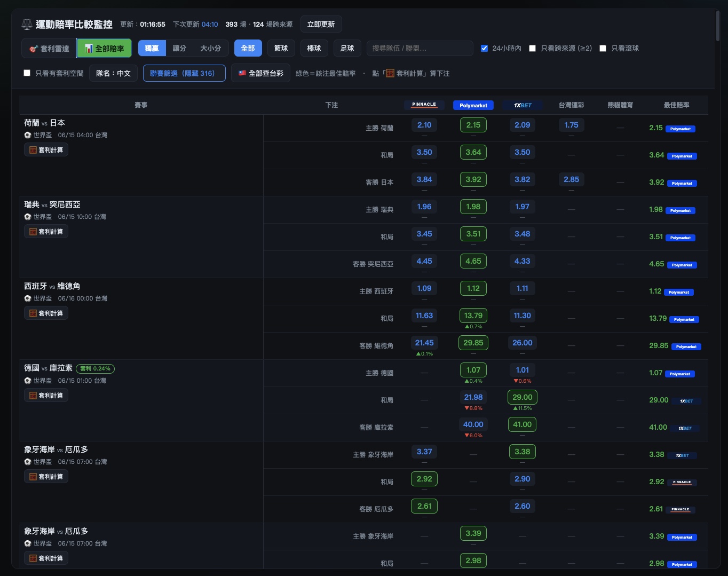Uncheck the 24小時內 checkbox
The width and height of the screenshot is (728, 576).
(484, 48)
